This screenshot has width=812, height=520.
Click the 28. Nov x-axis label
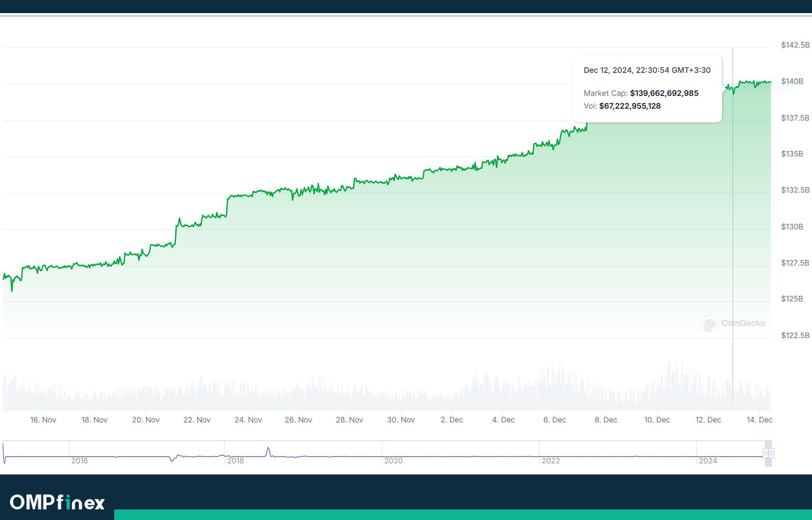(x=349, y=420)
